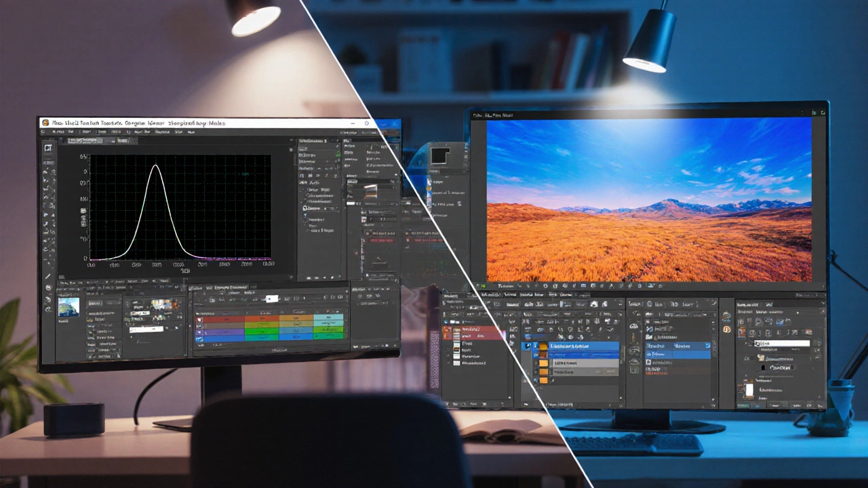Toggle the track icon beside the red color row
Viewport: 868px width, 488px height.
tap(199, 317)
